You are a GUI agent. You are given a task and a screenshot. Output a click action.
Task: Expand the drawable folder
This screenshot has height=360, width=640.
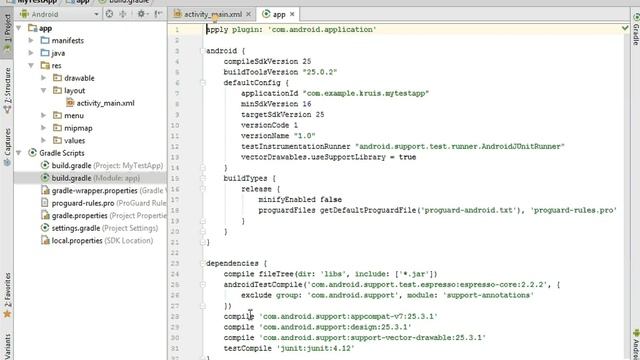[x=44, y=78]
